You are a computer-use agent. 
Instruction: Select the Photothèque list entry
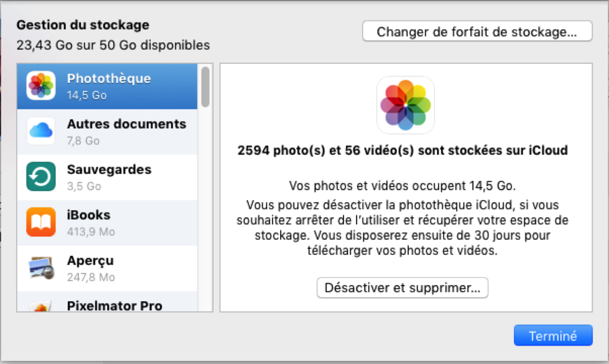coord(107,86)
